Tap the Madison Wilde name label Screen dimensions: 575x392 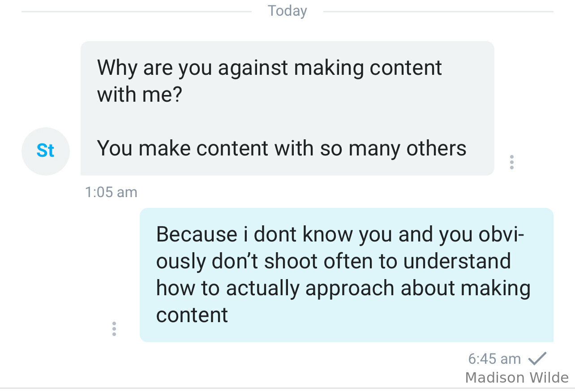click(517, 378)
